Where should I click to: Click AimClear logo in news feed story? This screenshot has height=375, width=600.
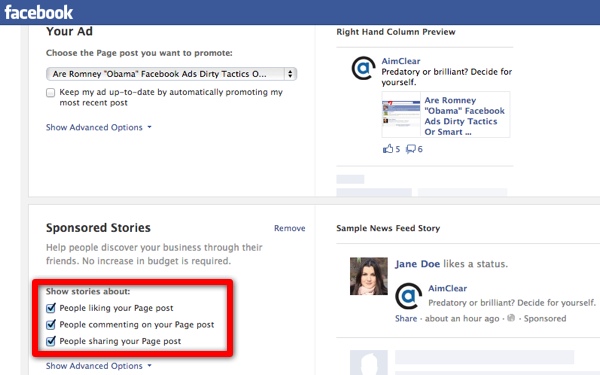pos(409,296)
